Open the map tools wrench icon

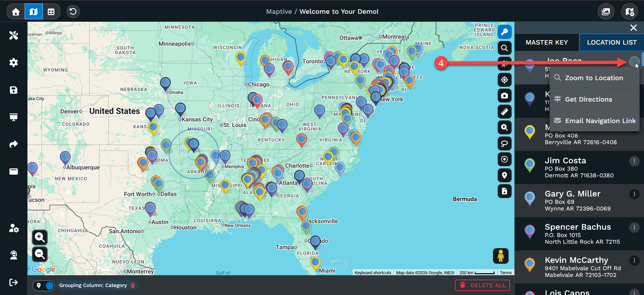(13, 35)
